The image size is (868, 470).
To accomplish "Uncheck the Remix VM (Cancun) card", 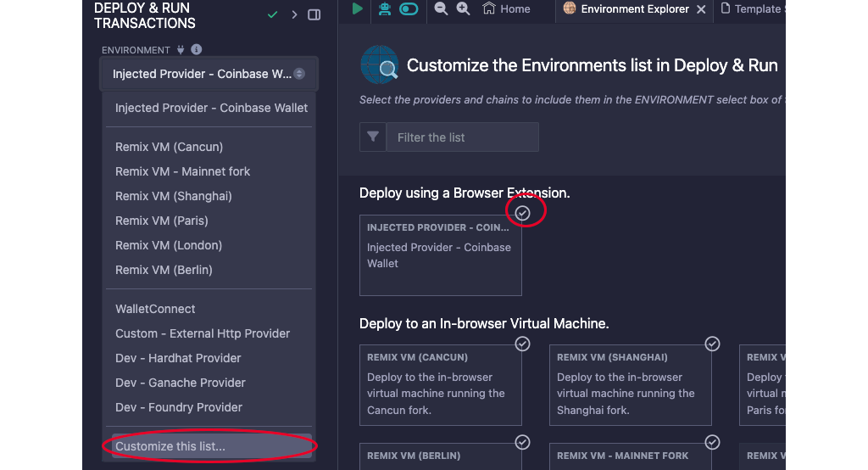I will [523, 344].
